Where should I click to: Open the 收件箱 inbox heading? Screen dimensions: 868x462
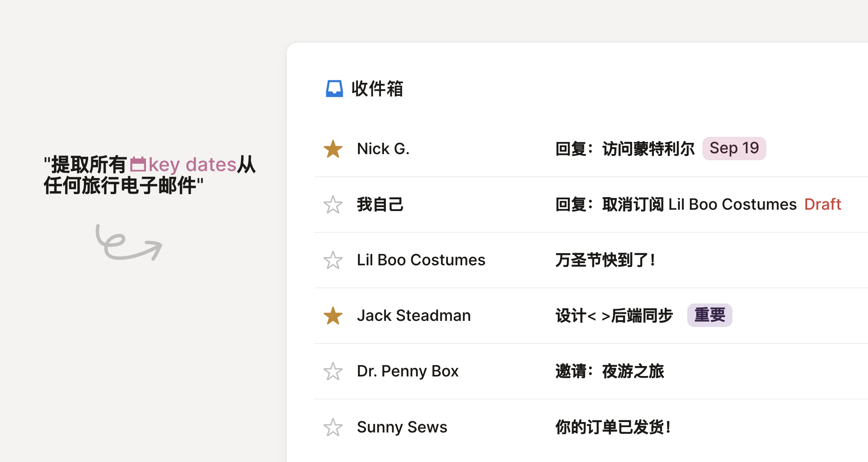click(x=377, y=89)
